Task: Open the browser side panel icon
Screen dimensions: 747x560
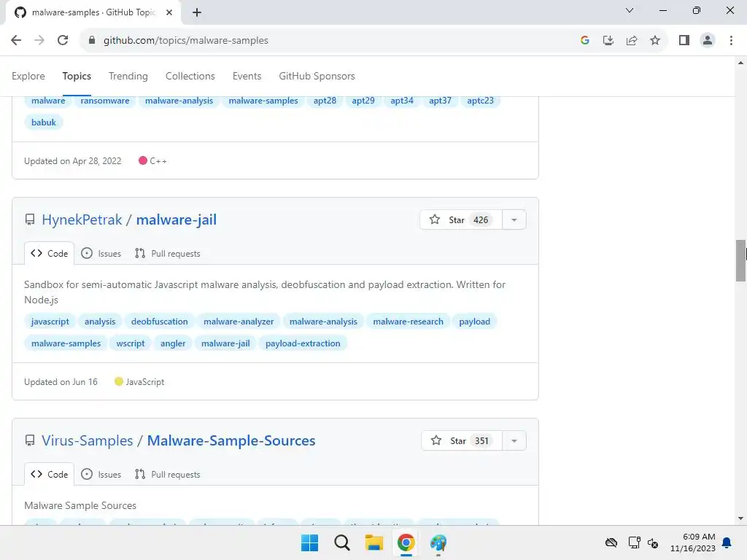Action: [x=684, y=41]
